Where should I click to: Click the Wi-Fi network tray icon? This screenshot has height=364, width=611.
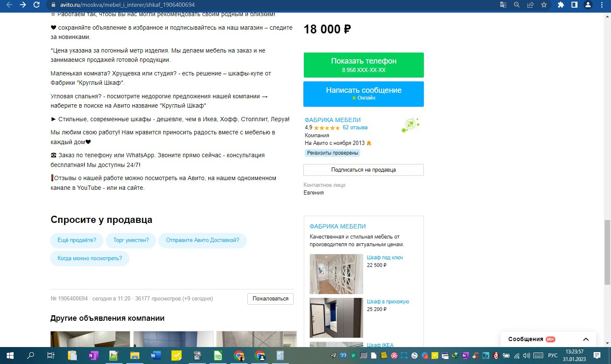tap(516, 356)
